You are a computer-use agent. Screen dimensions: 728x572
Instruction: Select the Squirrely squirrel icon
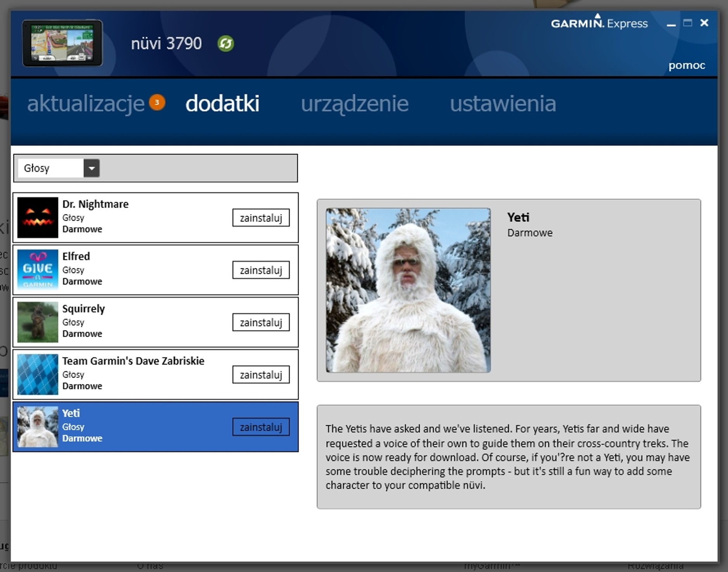tap(38, 322)
